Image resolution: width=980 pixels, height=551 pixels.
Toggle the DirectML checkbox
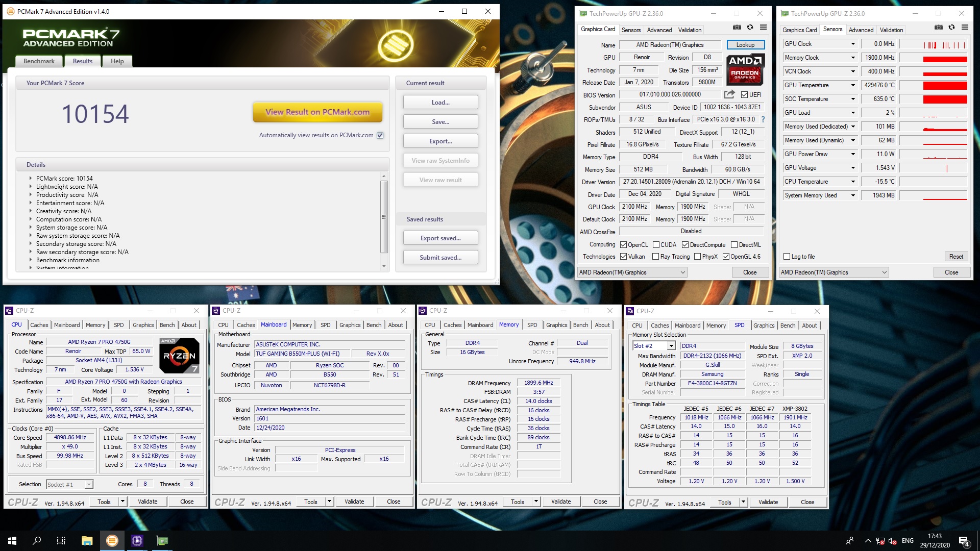[x=734, y=245]
